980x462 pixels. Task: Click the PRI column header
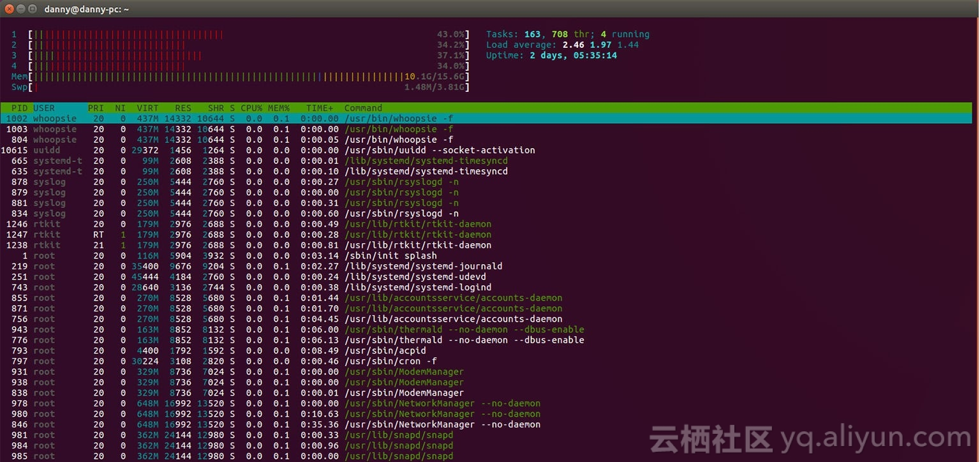click(96, 108)
